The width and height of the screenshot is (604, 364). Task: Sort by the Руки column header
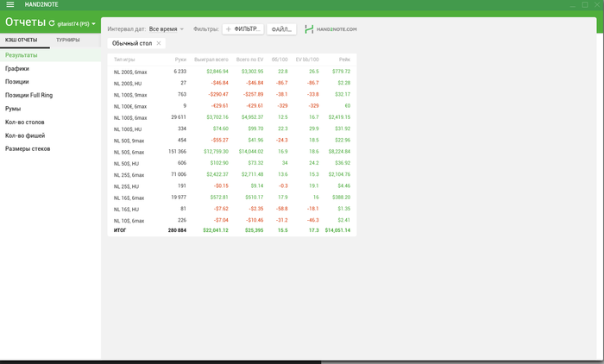pos(180,60)
